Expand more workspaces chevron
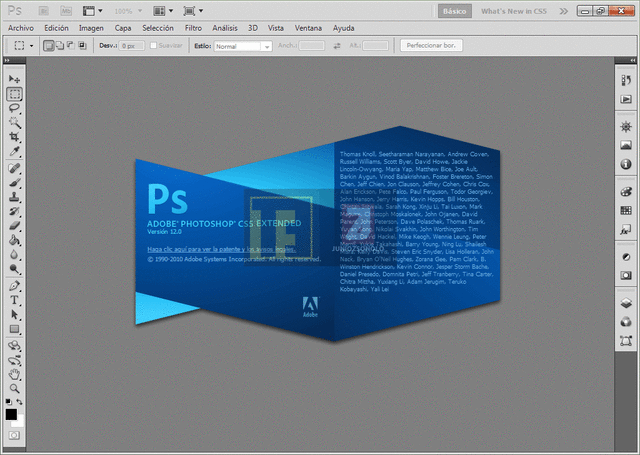 564,11
